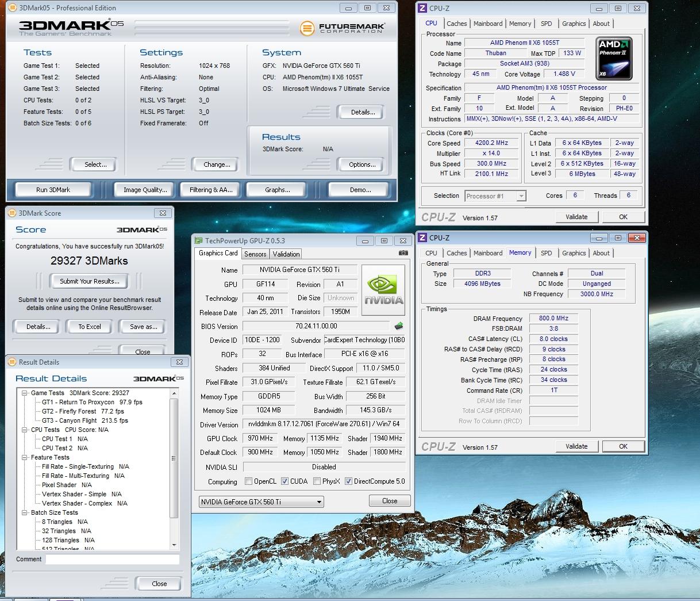Select Fill Rate - Multi-Texturing row
Screen dimensions: 700x601
83,476
